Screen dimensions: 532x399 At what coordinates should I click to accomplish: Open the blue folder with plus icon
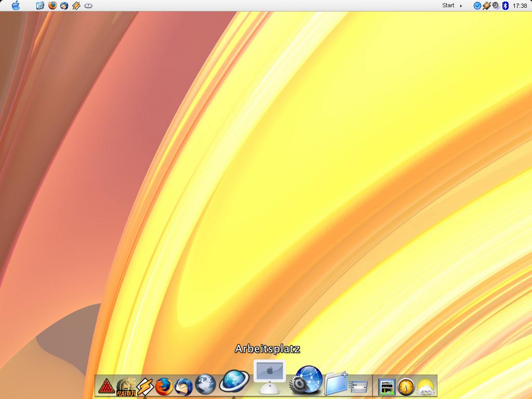click(x=336, y=383)
